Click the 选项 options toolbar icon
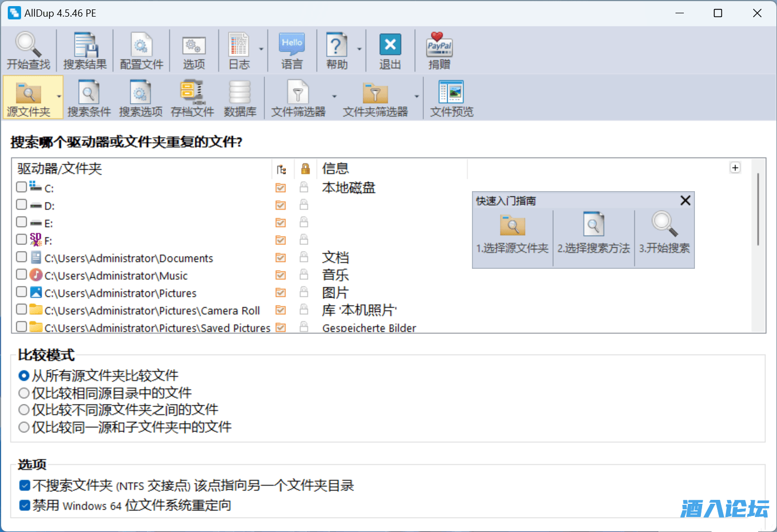The height and width of the screenshot is (532, 777). (194, 50)
